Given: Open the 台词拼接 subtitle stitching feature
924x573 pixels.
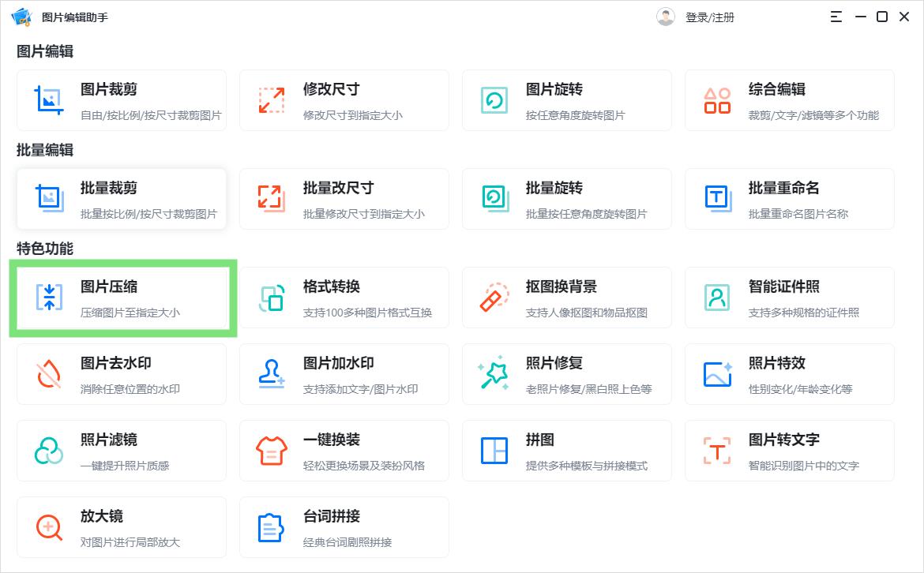Looking at the screenshot, I should tap(344, 527).
